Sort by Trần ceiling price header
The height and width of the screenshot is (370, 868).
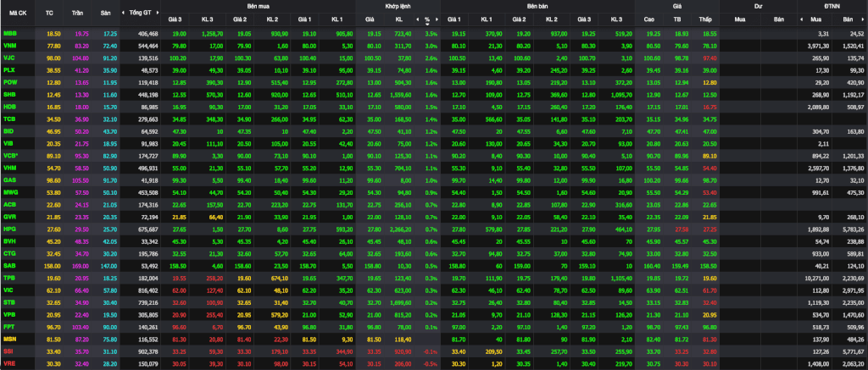click(x=77, y=12)
